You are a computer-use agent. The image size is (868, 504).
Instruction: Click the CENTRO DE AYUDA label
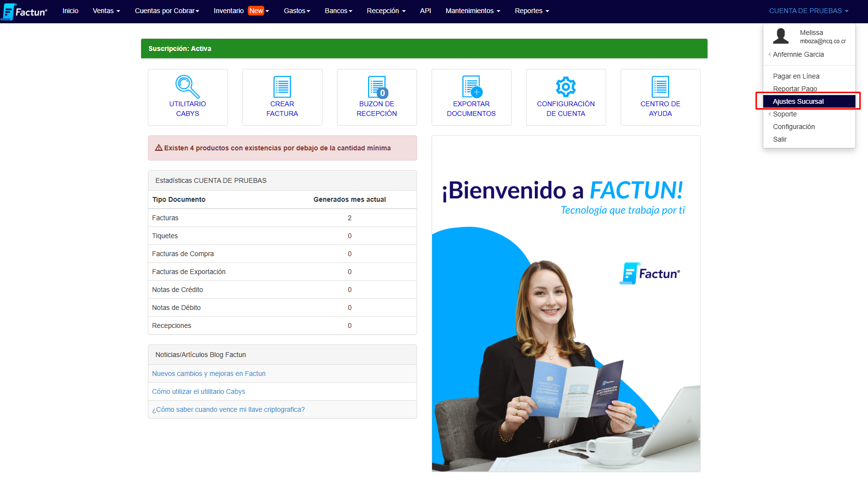660,109
